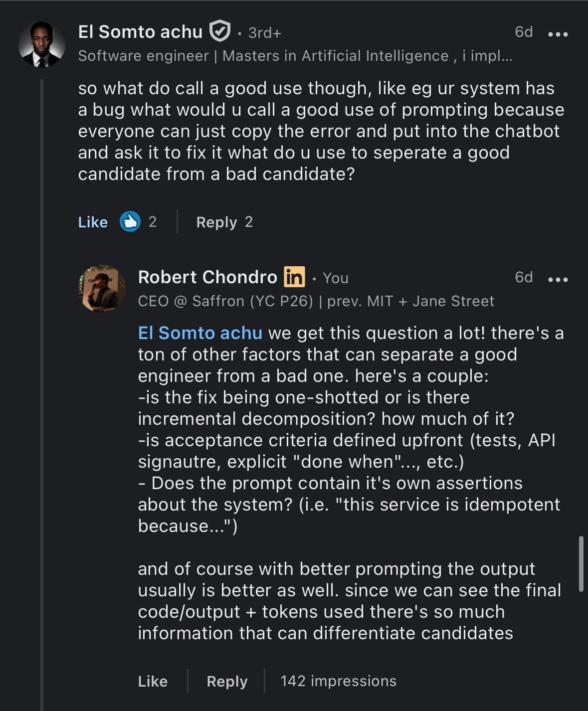Open more options on El Somto's comment
This screenshot has width=588, height=711.
[x=558, y=34]
